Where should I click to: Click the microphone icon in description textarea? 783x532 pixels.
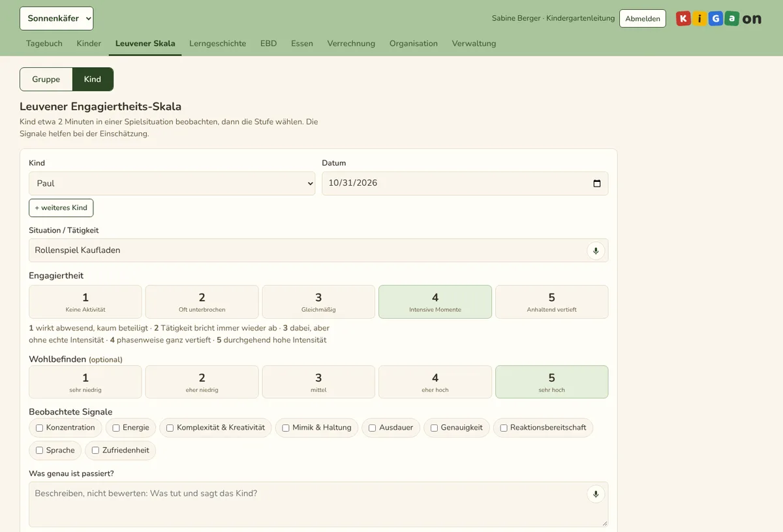(595, 494)
